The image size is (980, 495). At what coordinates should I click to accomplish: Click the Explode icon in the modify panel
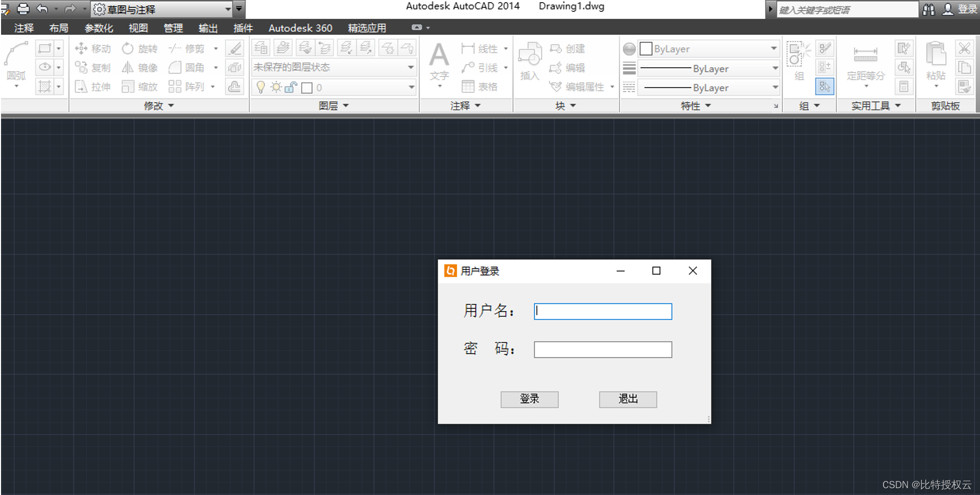coord(235,67)
